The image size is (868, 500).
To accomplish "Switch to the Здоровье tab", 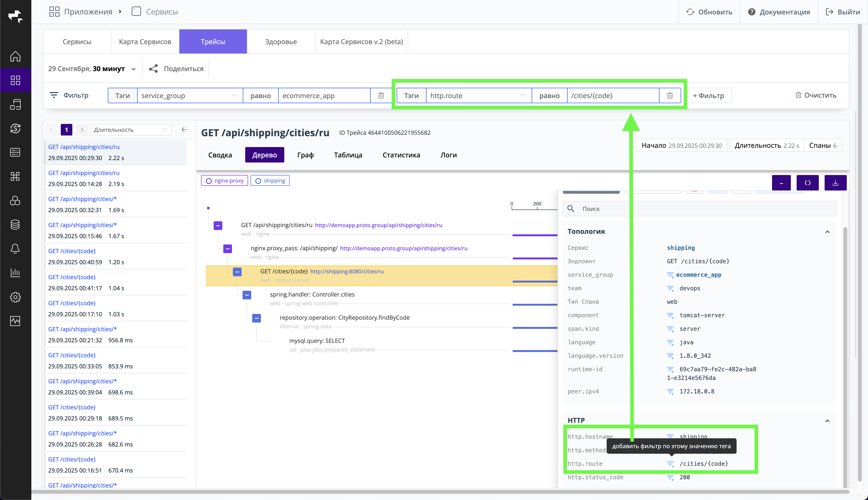I will (280, 41).
